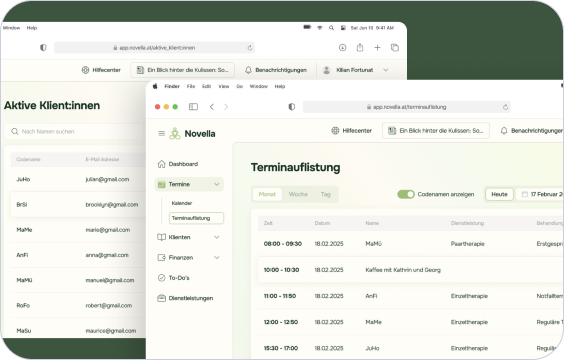The image size is (564, 360).
Task: Toggle Codenamen anzeigen switch
Action: (x=406, y=194)
